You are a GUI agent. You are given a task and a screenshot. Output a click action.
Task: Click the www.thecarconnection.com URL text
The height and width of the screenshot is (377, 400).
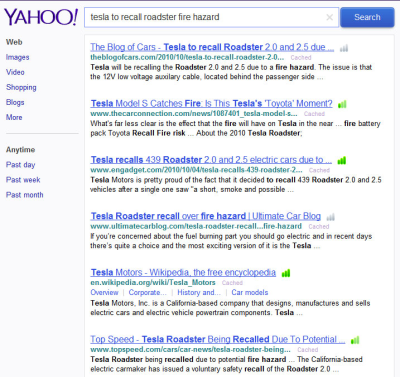194,113
